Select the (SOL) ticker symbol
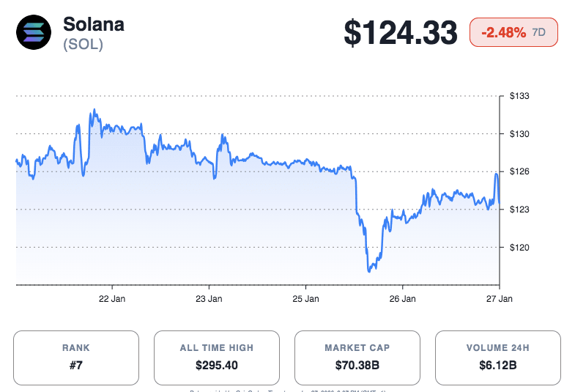This screenshot has width=575, height=392. (83, 45)
